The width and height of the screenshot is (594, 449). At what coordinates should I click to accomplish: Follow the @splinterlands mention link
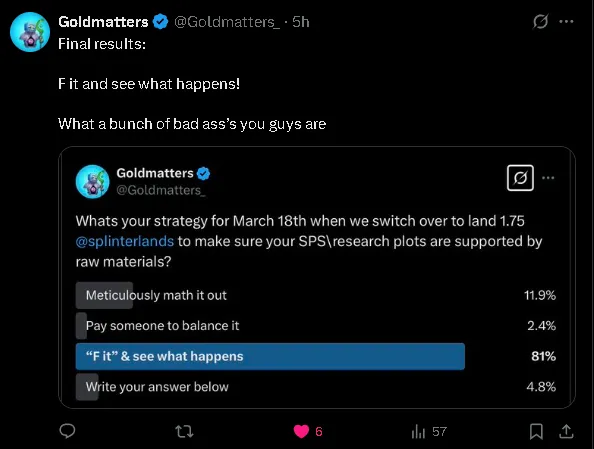125,241
